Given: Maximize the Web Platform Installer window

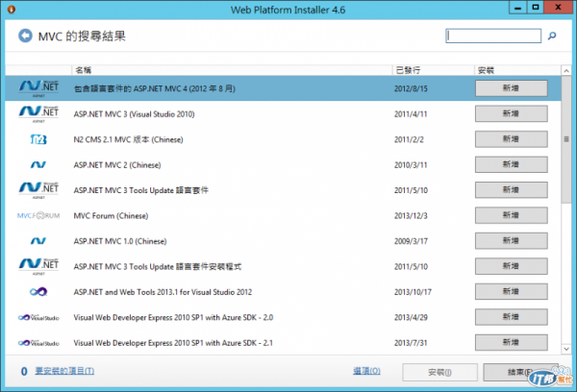Looking at the screenshot, I should pyautogui.click(x=536, y=8).
